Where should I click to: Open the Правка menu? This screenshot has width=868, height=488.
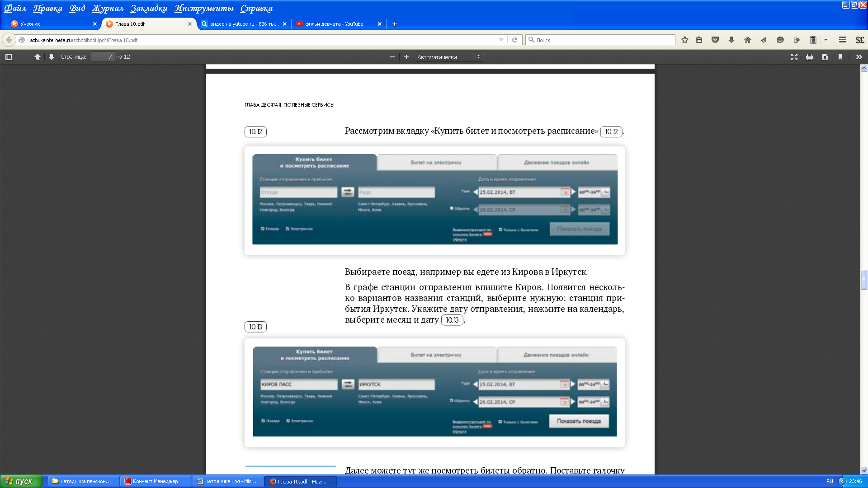[x=48, y=8]
